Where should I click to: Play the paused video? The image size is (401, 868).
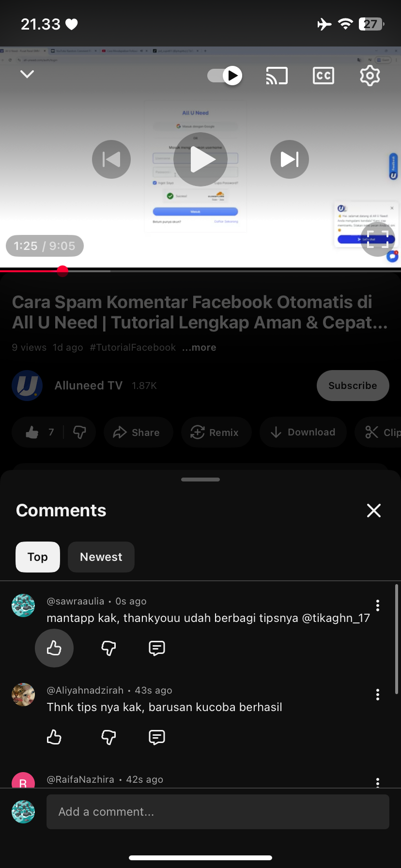(200, 159)
